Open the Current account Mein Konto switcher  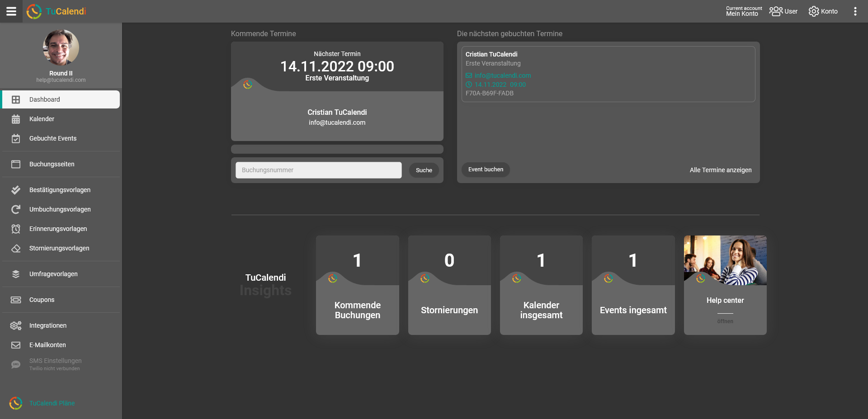click(743, 11)
